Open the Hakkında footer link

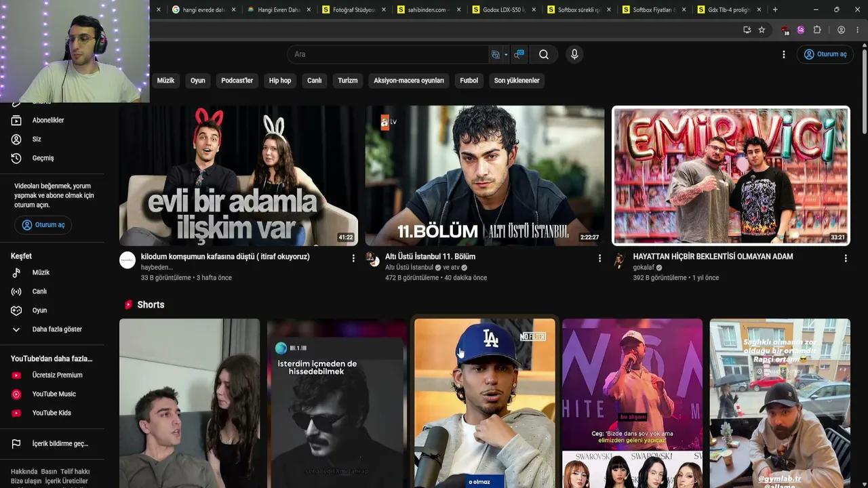point(24,472)
